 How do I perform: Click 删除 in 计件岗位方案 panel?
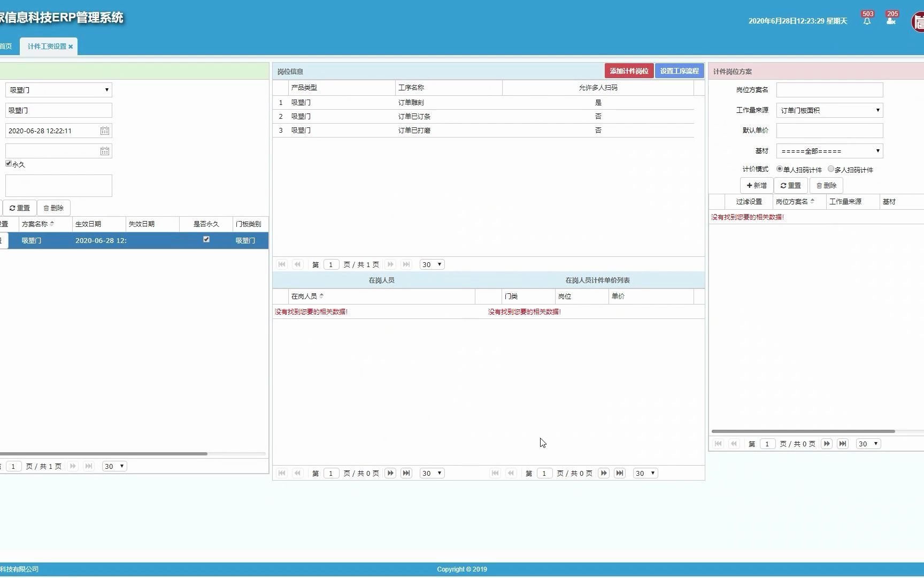(x=827, y=186)
